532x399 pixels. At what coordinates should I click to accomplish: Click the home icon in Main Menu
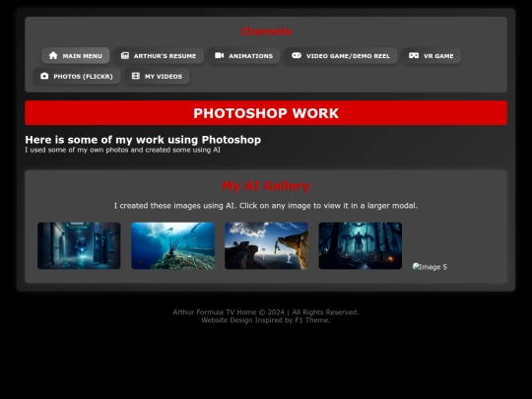pyautogui.click(x=53, y=55)
